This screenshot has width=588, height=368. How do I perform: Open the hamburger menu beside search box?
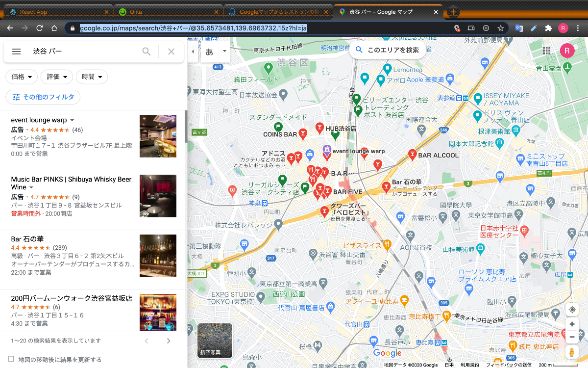[16, 52]
